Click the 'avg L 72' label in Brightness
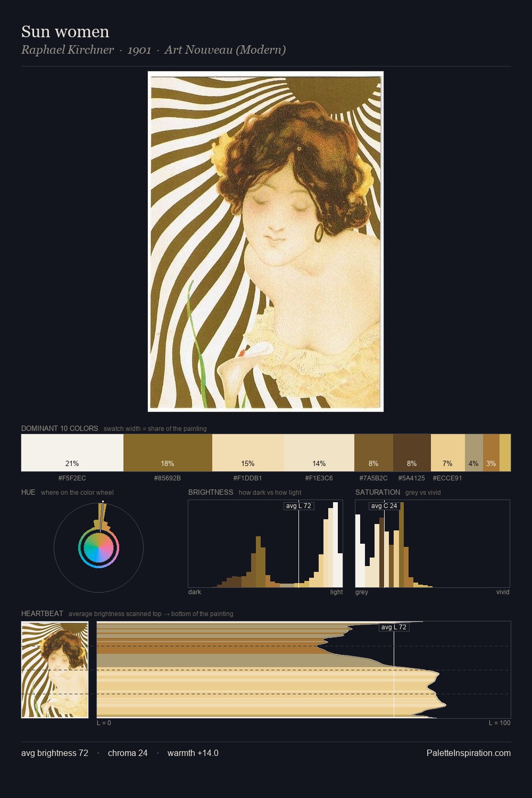 click(x=299, y=506)
